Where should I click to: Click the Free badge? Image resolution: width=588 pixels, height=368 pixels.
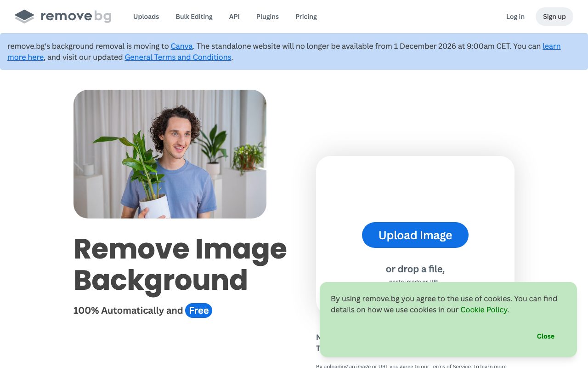198,310
